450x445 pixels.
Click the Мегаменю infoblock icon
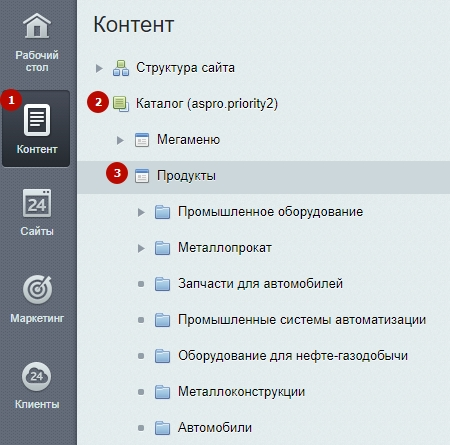pos(142,140)
